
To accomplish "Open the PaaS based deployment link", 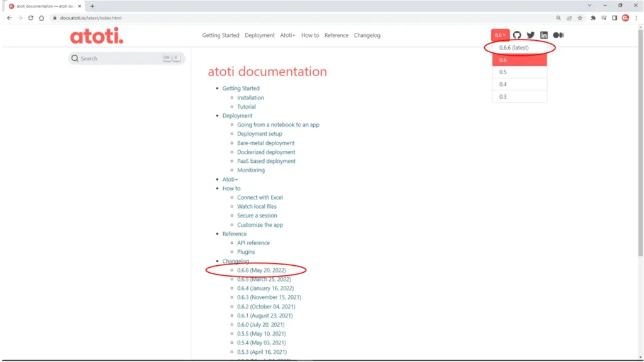I will (x=266, y=161).
